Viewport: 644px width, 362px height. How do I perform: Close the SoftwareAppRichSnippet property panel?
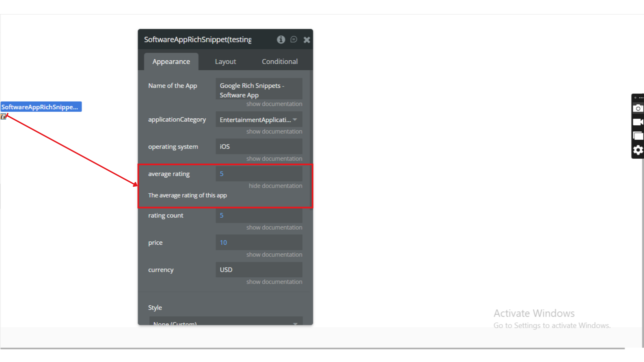tap(307, 40)
